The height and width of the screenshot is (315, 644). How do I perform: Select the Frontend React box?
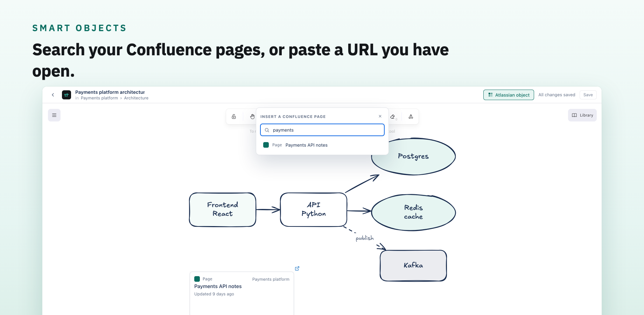(x=223, y=210)
